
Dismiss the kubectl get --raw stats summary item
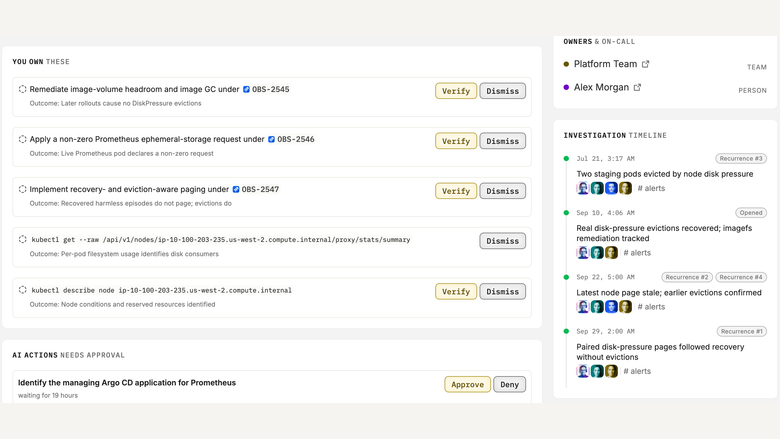pyautogui.click(x=502, y=241)
